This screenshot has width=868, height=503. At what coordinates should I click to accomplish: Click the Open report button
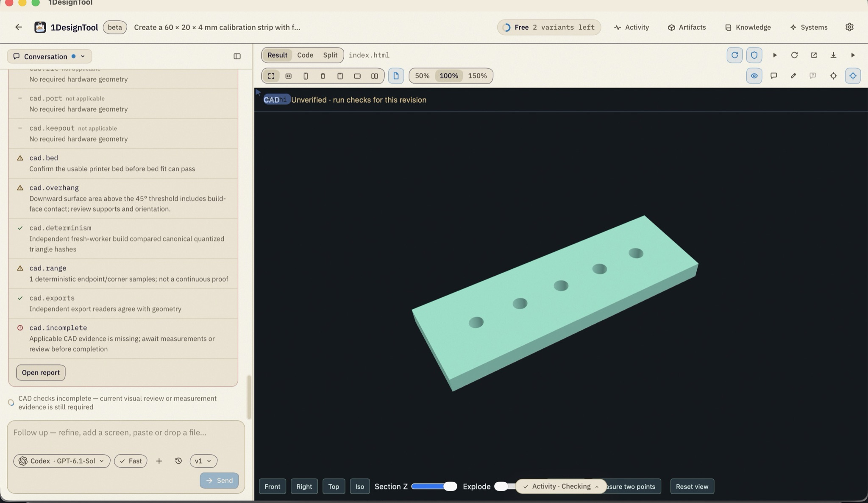[x=41, y=372]
